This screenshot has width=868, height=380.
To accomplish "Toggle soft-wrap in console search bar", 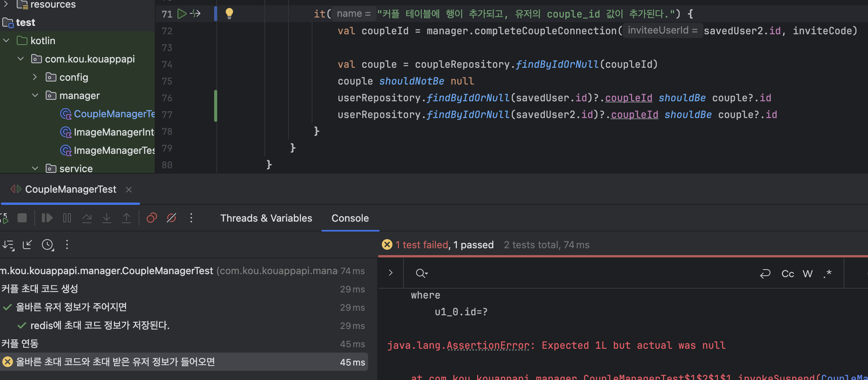I will point(765,274).
